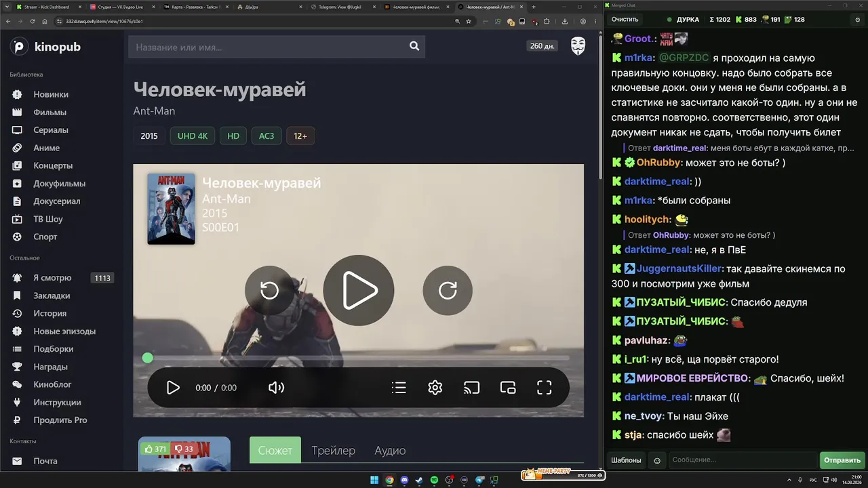Click Продлить Pro subscription link

tap(60, 420)
